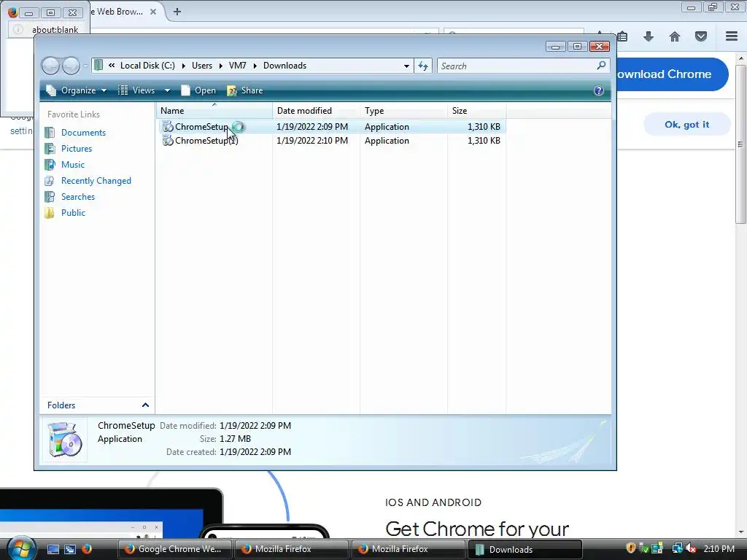
Task: Click the security shield tray icon
Action: click(631, 548)
